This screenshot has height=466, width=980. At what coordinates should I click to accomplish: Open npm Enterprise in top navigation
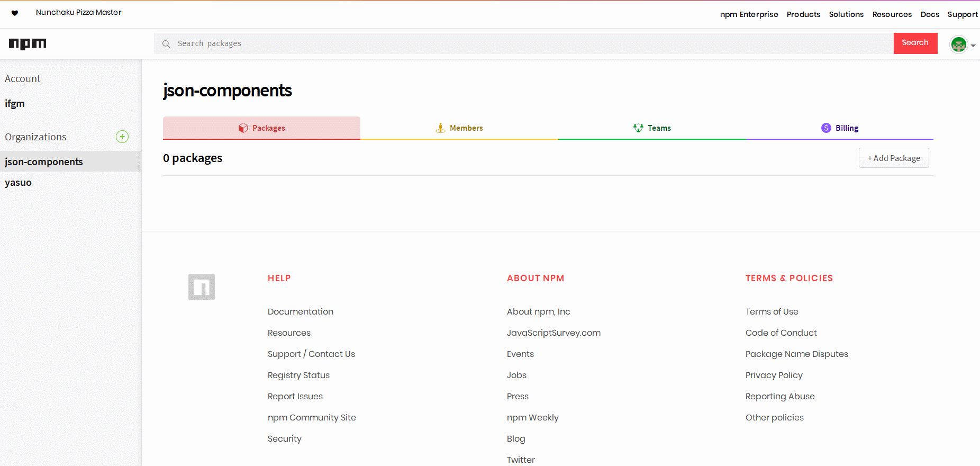[749, 14]
